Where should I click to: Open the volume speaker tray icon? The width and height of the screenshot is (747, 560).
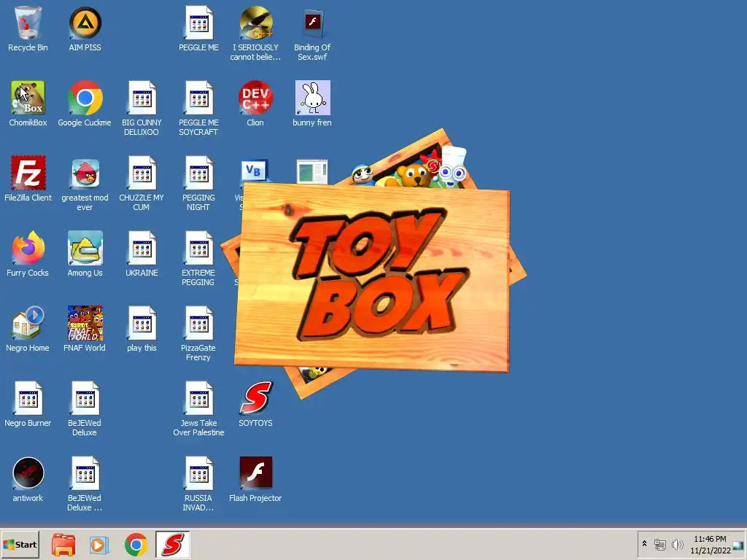click(677, 544)
